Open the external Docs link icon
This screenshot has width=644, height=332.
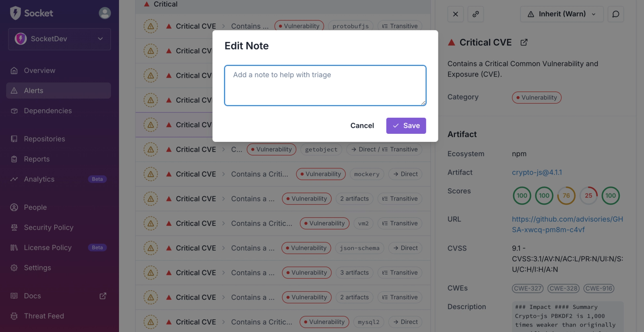(103, 296)
